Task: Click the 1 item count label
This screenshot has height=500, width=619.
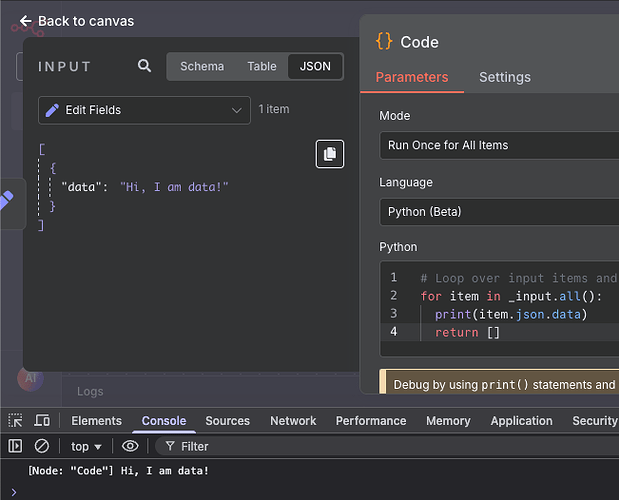Action: coord(274,109)
